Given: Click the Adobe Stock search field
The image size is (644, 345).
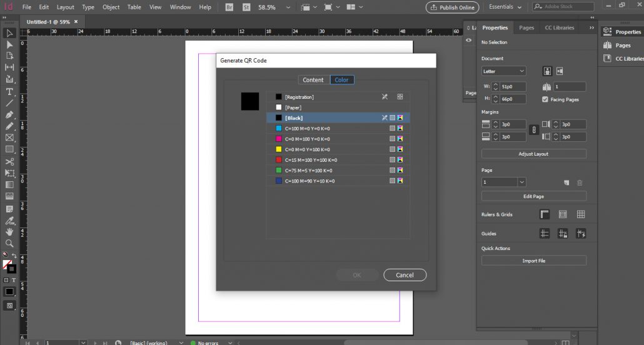Looking at the screenshot, I should [563, 7].
